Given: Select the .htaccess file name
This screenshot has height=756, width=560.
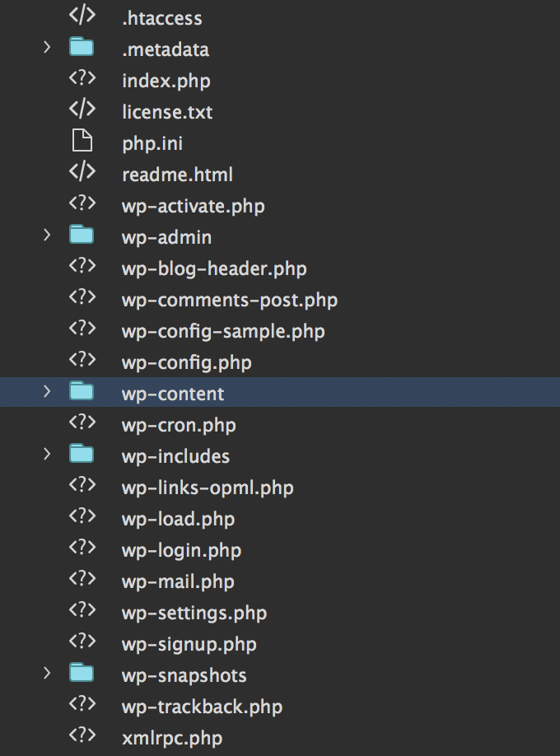Looking at the screenshot, I should click(x=162, y=18).
